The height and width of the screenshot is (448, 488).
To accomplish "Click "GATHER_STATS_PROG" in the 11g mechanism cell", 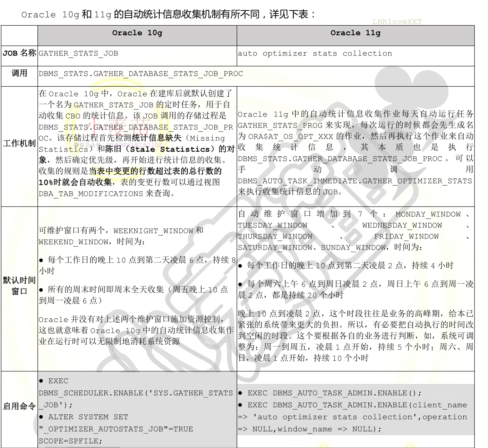I will [x=280, y=126].
